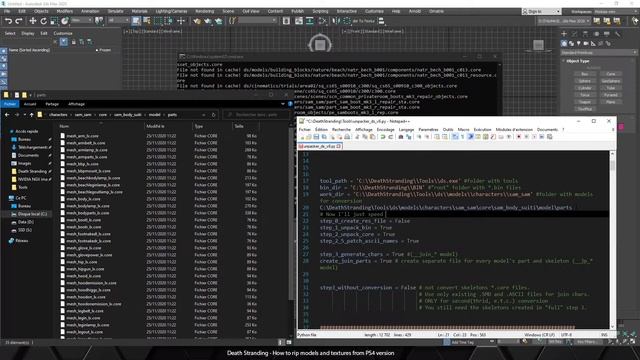This screenshot has height=360, width=640.
Task: Click the Cylinder primitive button
Action: tap(584, 88)
